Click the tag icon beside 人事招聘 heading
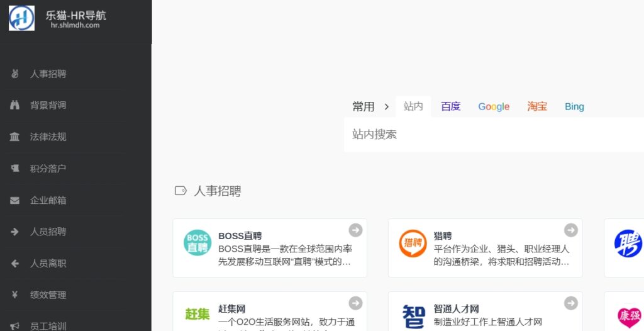The height and width of the screenshot is (331, 644). pyautogui.click(x=180, y=191)
